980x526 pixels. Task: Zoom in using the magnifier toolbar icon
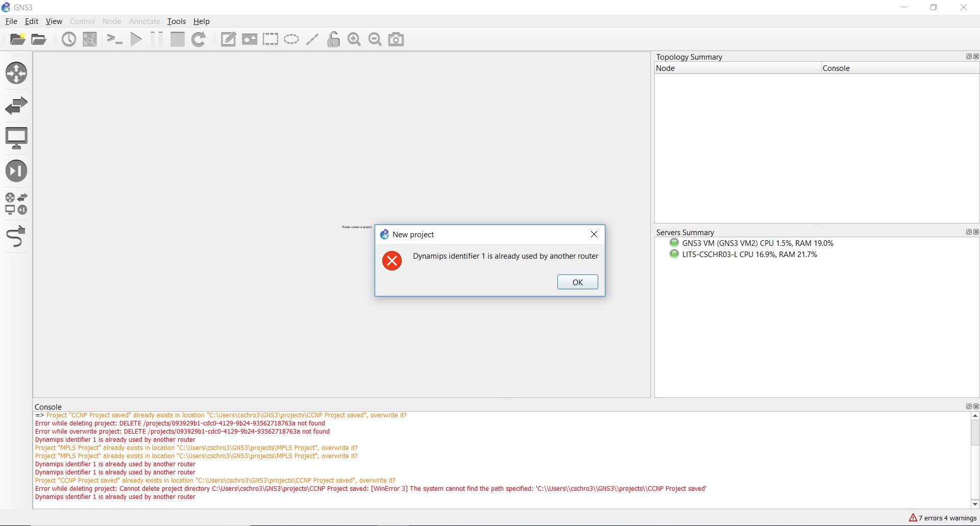pos(354,39)
